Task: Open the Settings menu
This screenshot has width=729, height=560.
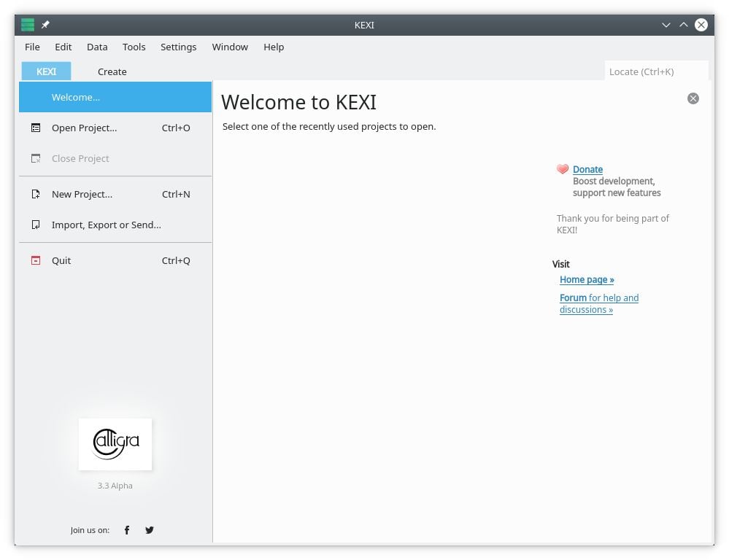Action: pyautogui.click(x=178, y=47)
